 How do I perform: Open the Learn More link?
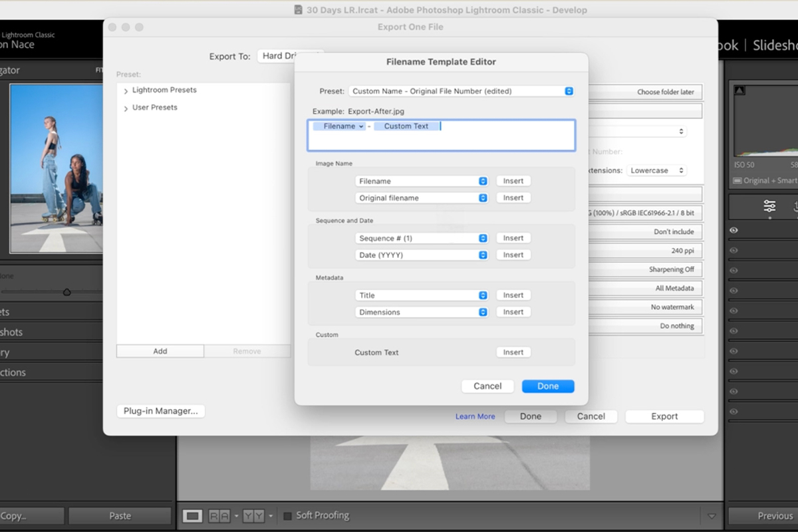coord(475,416)
